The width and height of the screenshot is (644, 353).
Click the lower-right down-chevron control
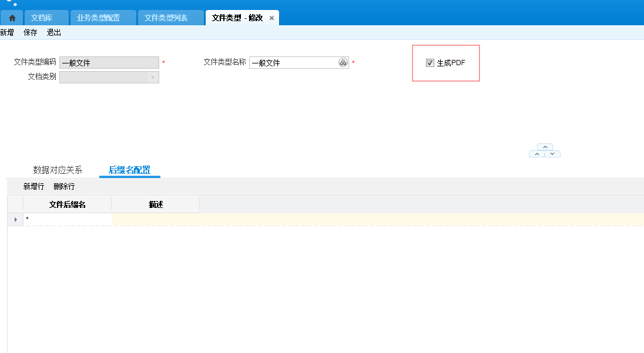point(552,154)
